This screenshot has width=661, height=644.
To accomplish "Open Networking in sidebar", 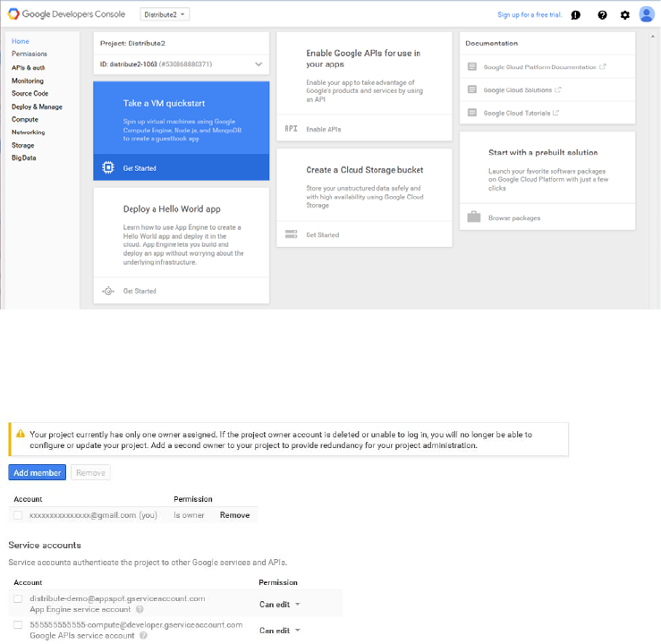I will pyautogui.click(x=29, y=131).
